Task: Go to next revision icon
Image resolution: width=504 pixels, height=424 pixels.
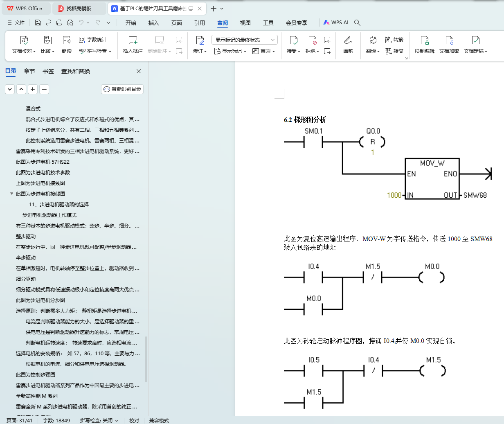Action: click(327, 51)
